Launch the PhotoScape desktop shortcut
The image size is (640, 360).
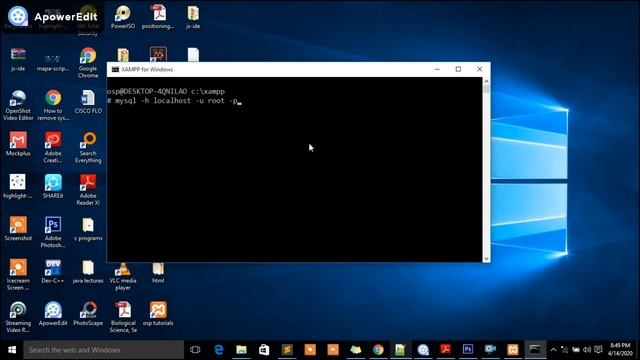88,314
